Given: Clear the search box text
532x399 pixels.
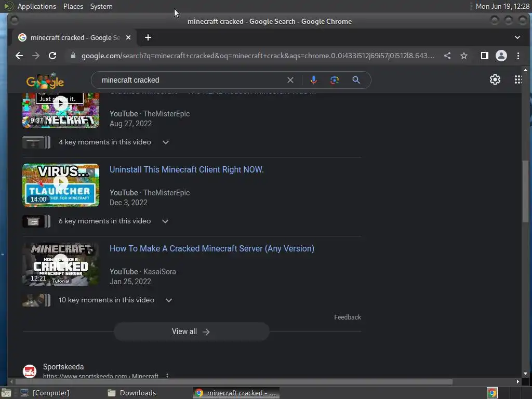Looking at the screenshot, I should tap(290, 80).
